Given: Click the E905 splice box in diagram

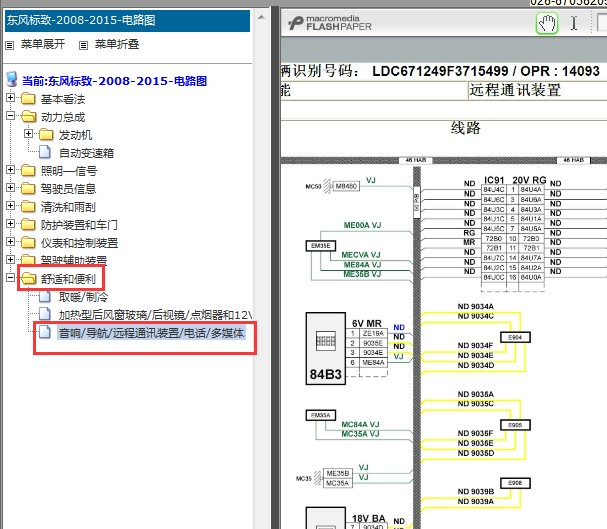Looking at the screenshot, I should click(515, 425).
